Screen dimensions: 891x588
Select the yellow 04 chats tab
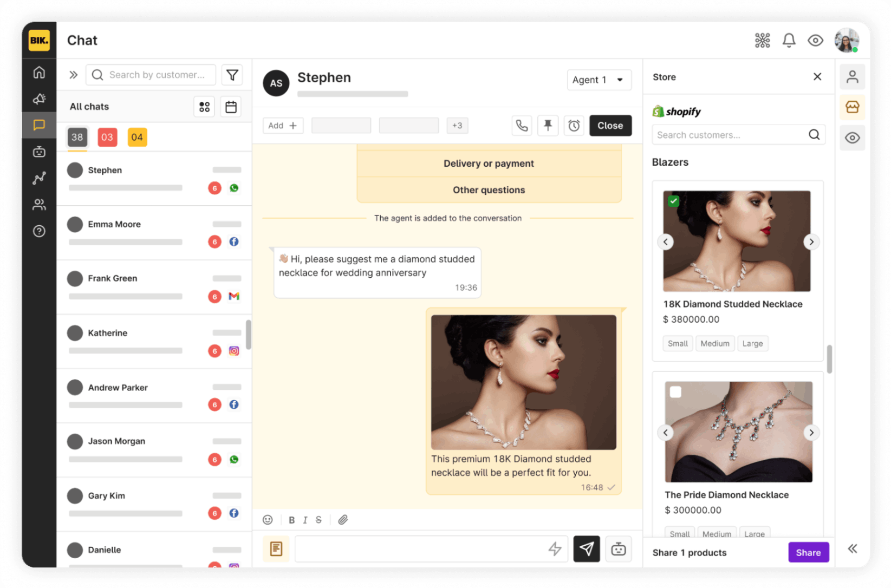[137, 137]
